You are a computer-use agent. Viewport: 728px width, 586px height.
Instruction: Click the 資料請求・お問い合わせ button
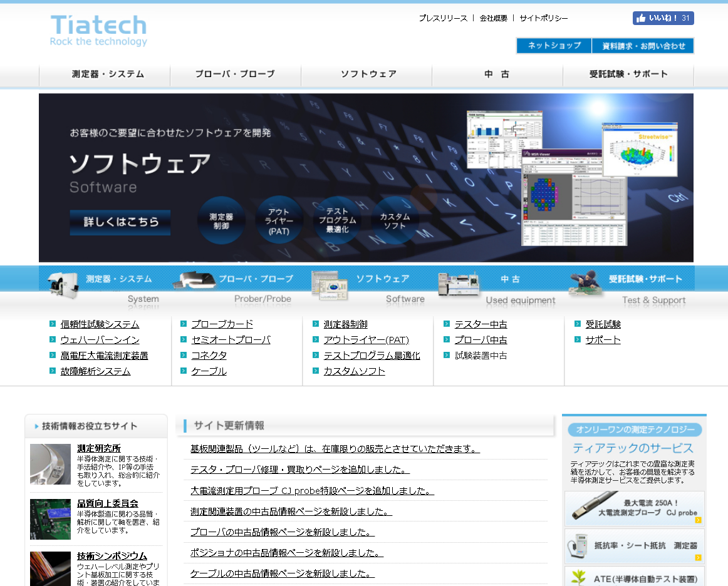coord(643,45)
